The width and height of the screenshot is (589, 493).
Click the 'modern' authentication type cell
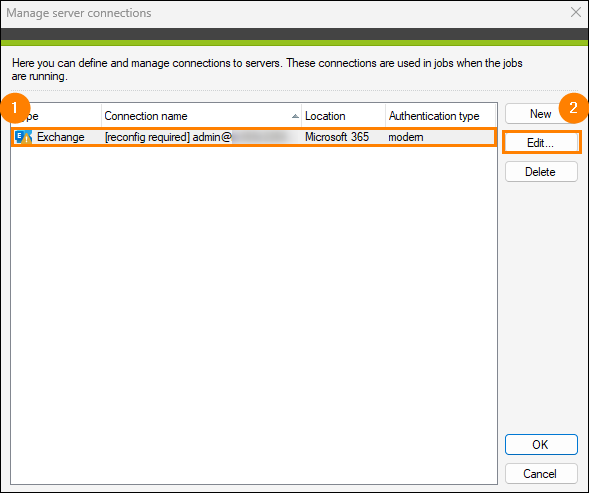tap(406, 137)
